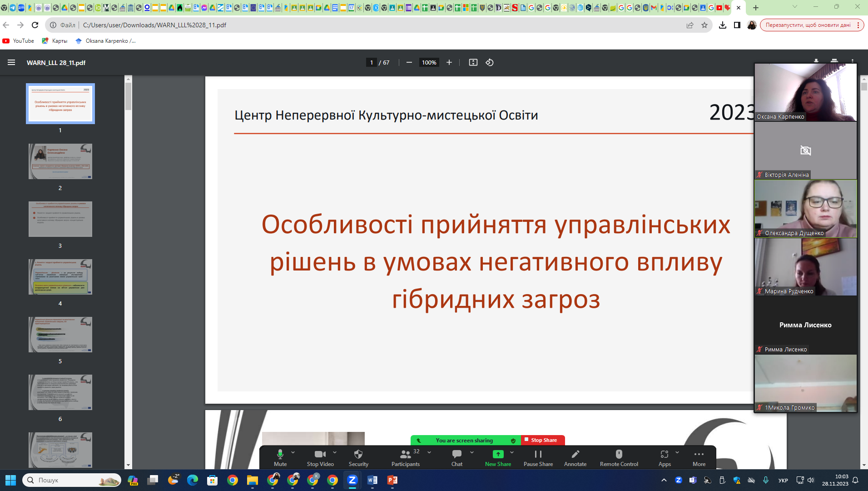This screenshot has height=491, width=868.
Task: Rotate the PDF counterclockwise
Action: [x=490, y=63]
